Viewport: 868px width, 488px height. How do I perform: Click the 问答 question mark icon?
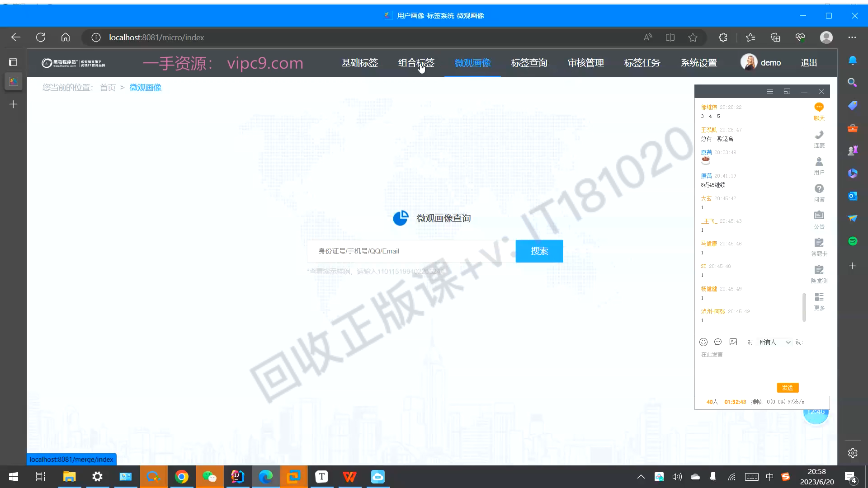[x=819, y=189]
